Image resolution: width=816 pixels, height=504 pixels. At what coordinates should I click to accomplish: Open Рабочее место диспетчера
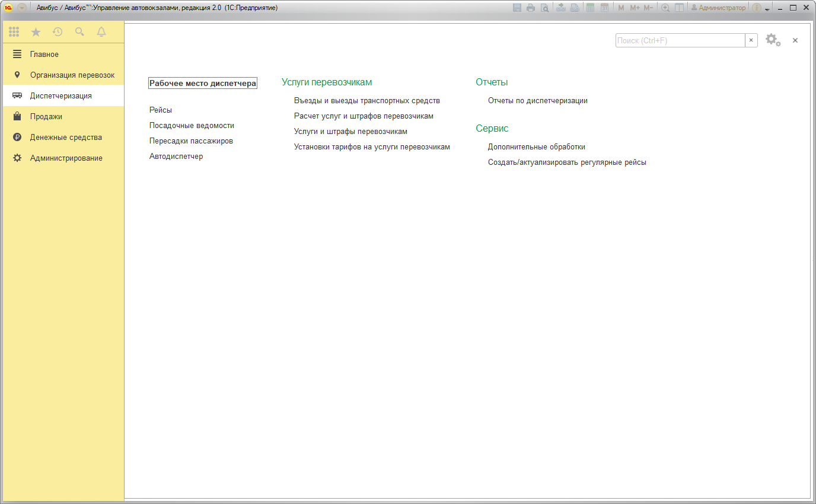(203, 84)
